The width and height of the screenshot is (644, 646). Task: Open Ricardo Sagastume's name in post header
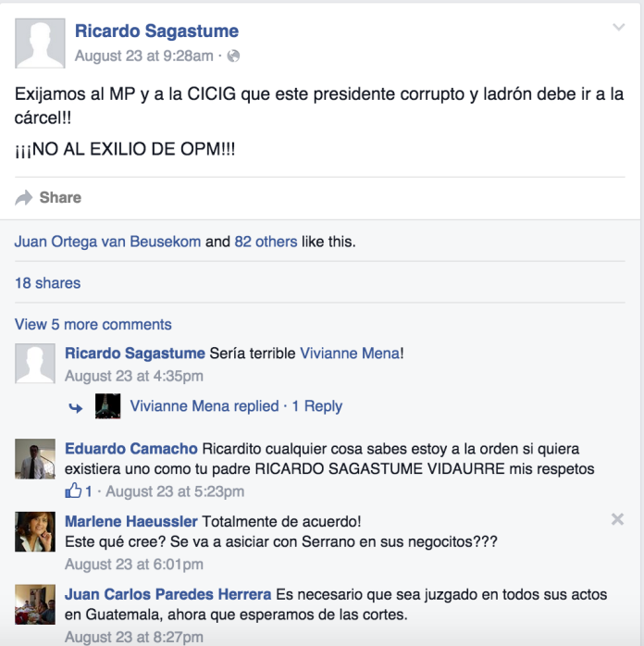click(156, 31)
